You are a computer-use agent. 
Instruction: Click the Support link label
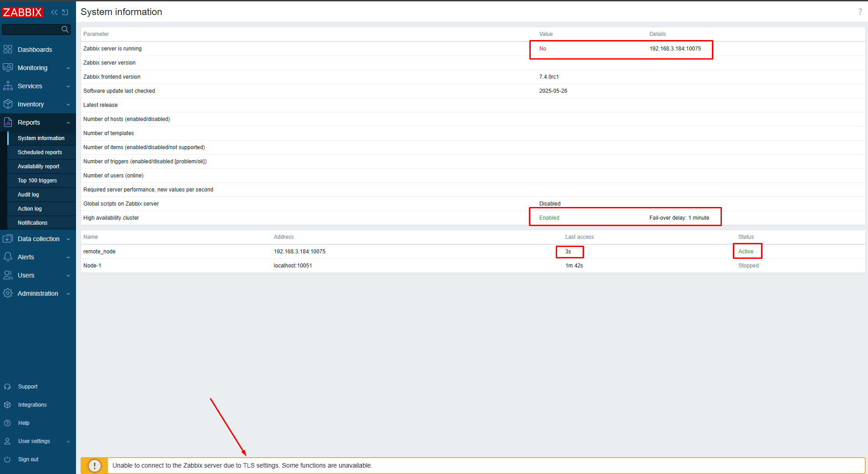pos(28,387)
